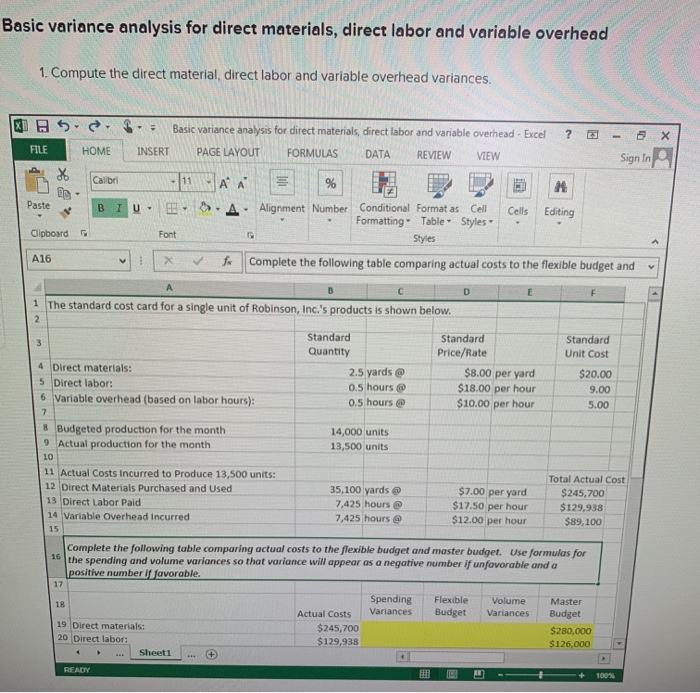Viewport: 700px width, 693px height.
Task: Click the Fill Color bucket icon
Action: [205, 209]
